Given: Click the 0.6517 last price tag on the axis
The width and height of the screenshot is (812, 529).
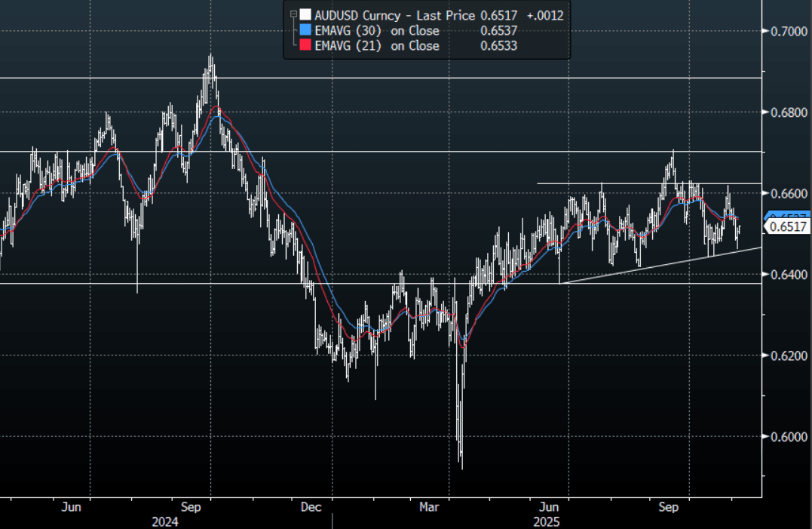Looking at the screenshot, I should pyautogui.click(x=786, y=226).
